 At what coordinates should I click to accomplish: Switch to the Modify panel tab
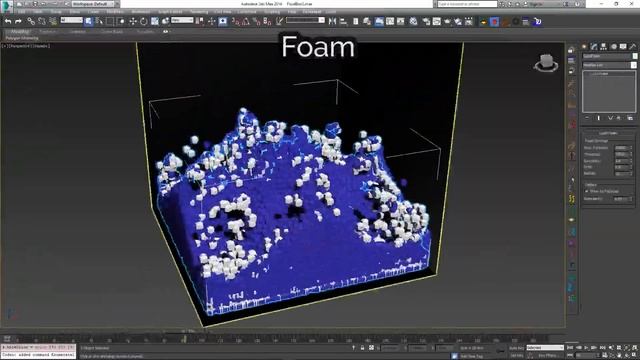pyautogui.click(x=593, y=47)
